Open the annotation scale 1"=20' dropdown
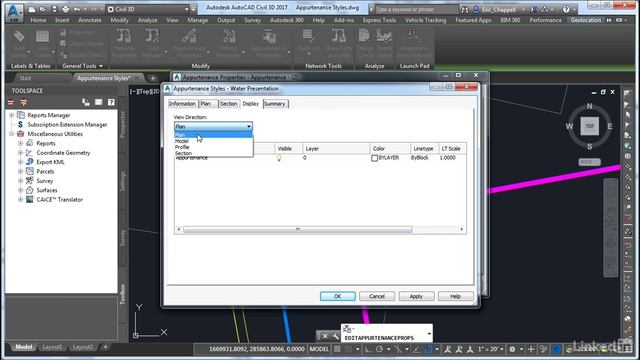The width and height of the screenshot is (640, 360). 490,349
